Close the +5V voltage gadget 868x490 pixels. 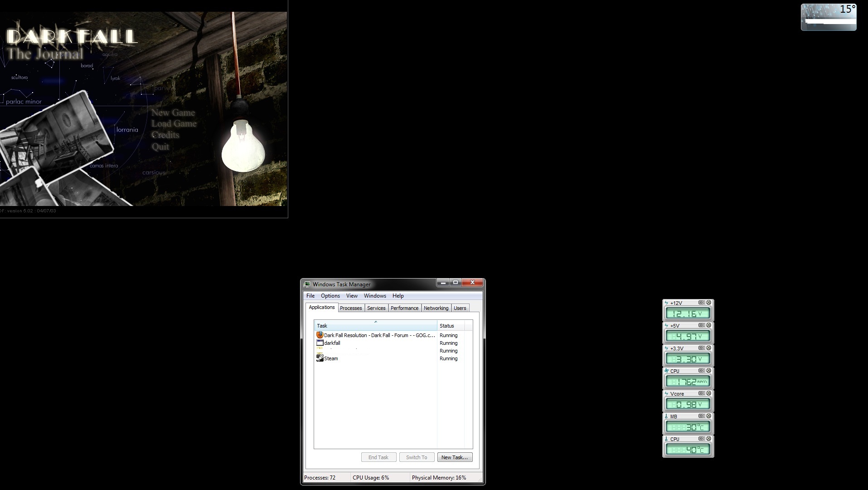tap(709, 325)
